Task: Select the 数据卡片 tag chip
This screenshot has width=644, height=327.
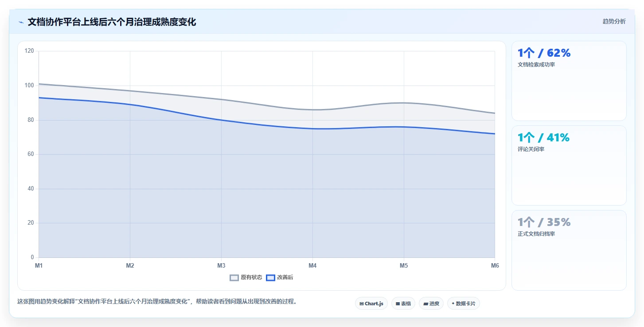Action: [463, 304]
